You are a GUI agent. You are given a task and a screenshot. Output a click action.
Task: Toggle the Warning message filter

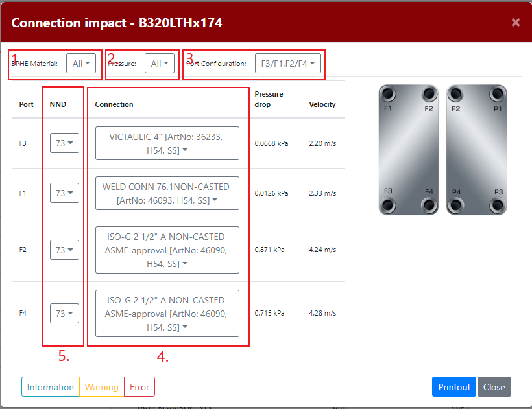(x=102, y=386)
